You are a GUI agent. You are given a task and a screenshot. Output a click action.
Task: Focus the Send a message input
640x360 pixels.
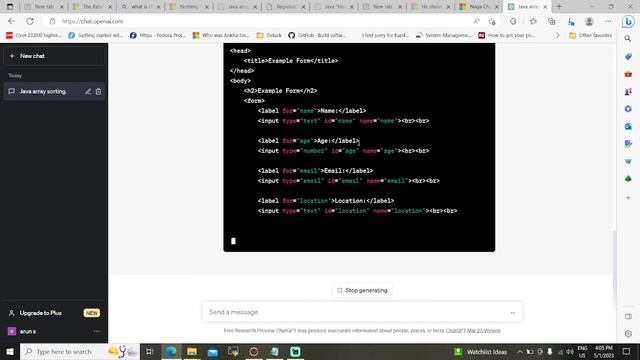[362, 312]
